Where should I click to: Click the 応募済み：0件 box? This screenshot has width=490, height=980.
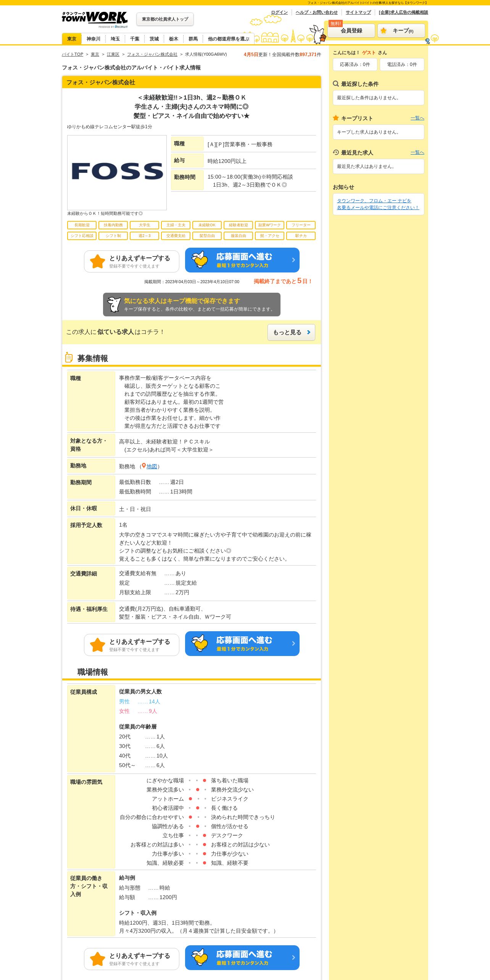coord(355,64)
